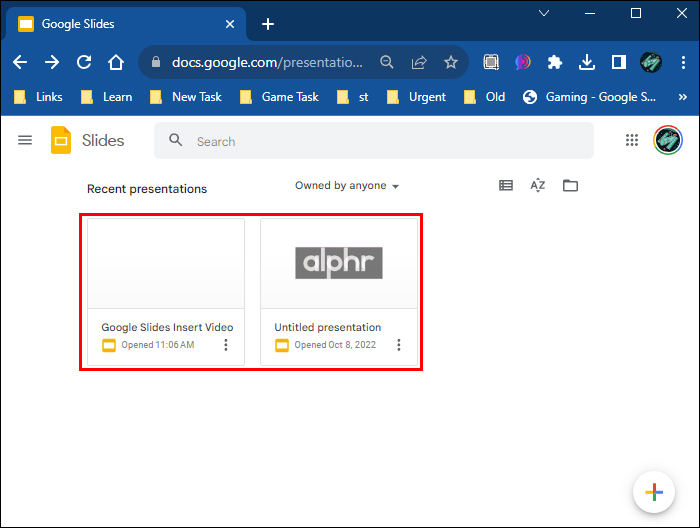Select the Google Slides browser tab
This screenshot has width=700, height=528.
coord(125,24)
